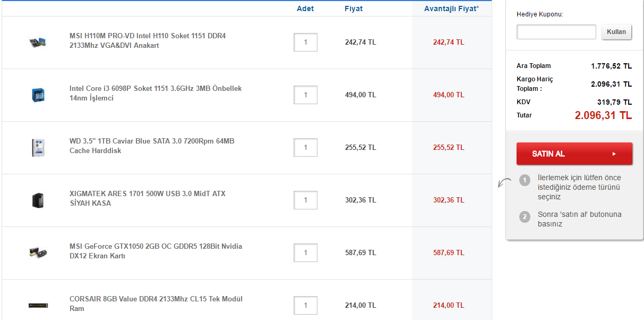
Task: Open the Intel Core i3 6098P link
Action: [x=155, y=93]
